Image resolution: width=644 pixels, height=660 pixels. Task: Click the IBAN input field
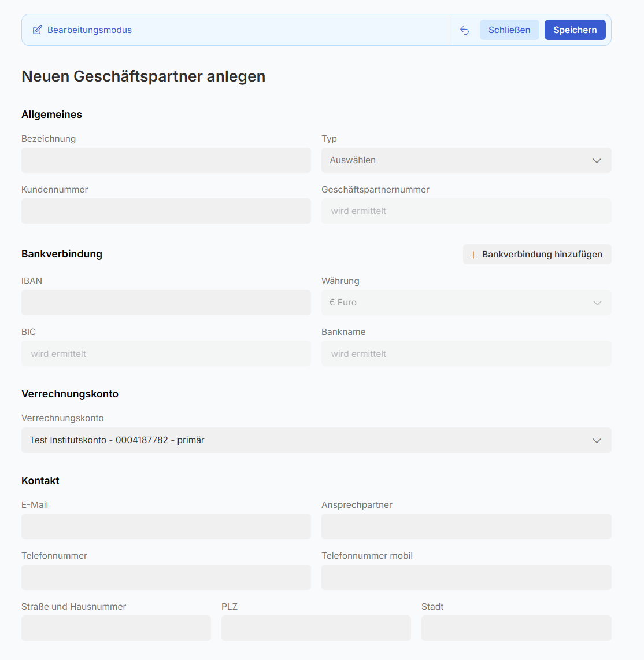(x=166, y=303)
